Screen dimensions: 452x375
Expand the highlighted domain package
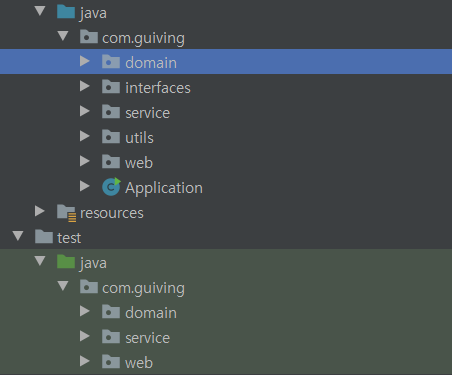[85, 61]
